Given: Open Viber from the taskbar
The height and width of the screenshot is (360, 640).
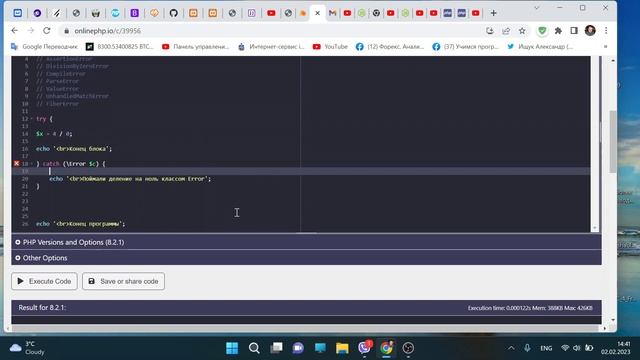Looking at the screenshot, I should click(364, 348).
